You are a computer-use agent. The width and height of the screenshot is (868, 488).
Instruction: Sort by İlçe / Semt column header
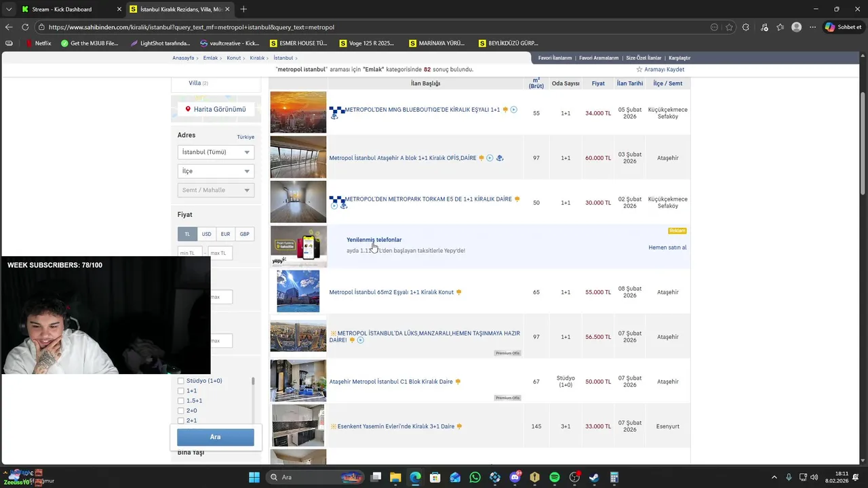(x=668, y=83)
